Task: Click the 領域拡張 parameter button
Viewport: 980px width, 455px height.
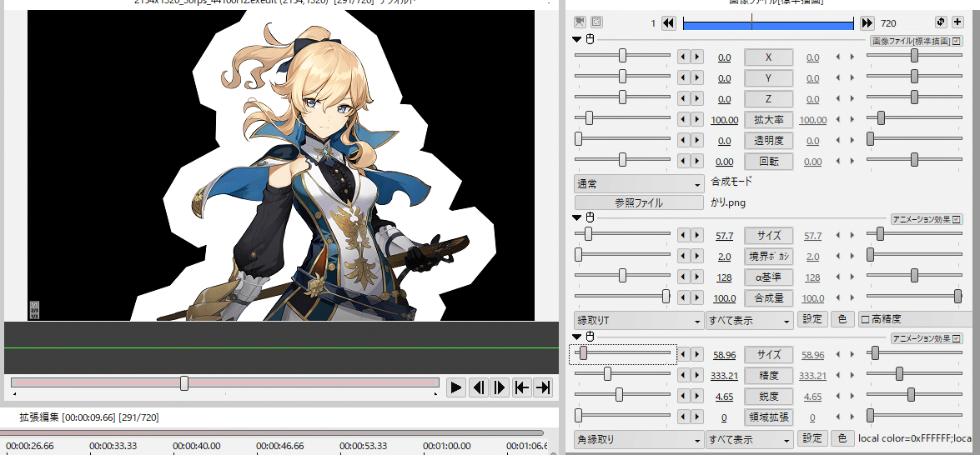Action: 769,417
